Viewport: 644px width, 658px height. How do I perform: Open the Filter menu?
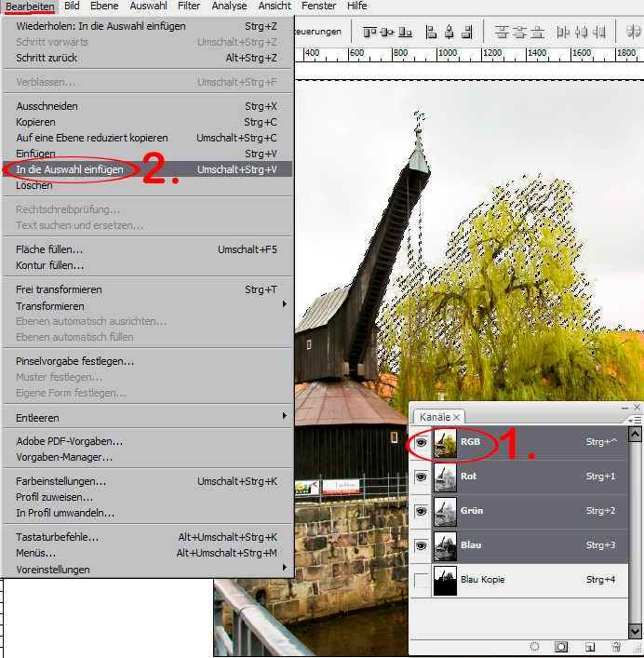tap(189, 6)
